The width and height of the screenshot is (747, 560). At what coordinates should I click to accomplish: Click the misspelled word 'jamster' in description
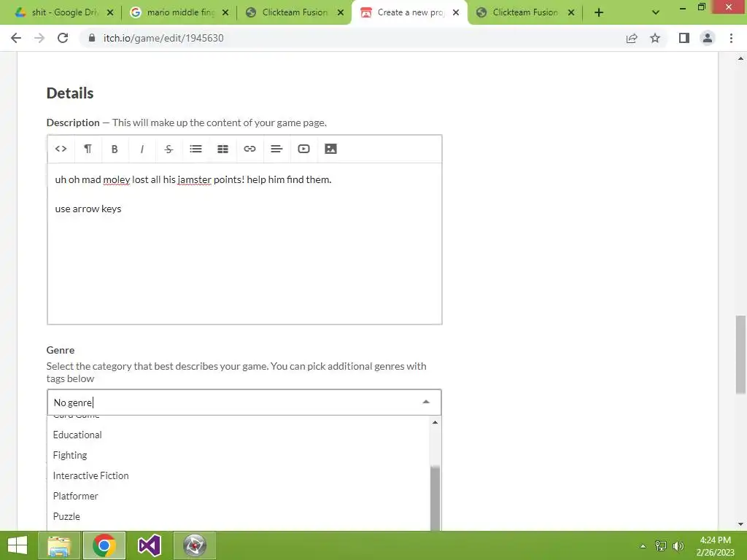click(194, 179)
